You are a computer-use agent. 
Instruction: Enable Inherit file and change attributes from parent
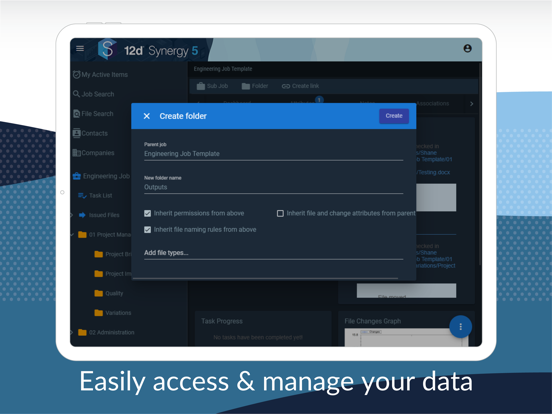280,213
